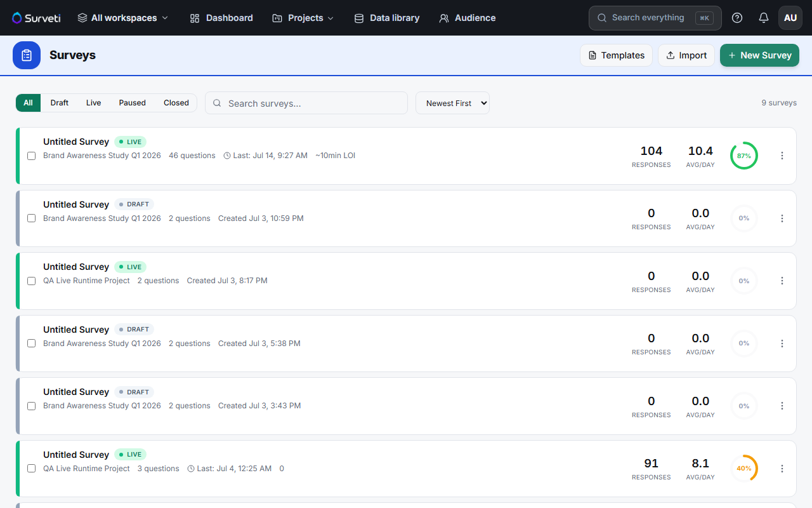The width and height of the screenshot is (812, 508).
Task: Click the 104 RESPONSES value
Action: (652, 151)
